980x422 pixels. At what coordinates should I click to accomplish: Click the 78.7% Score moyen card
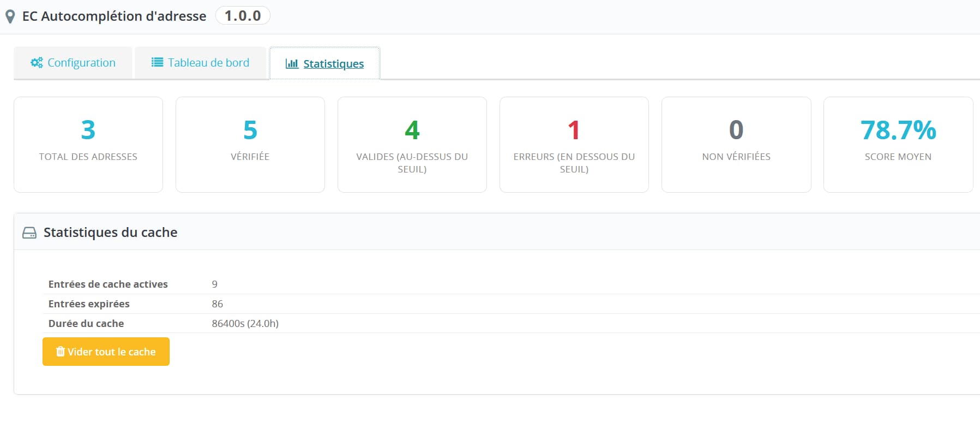tap(898, 145)
